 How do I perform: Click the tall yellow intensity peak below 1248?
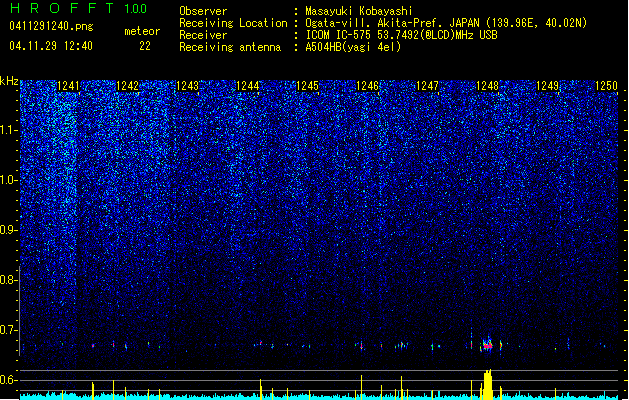click(487, 384)
